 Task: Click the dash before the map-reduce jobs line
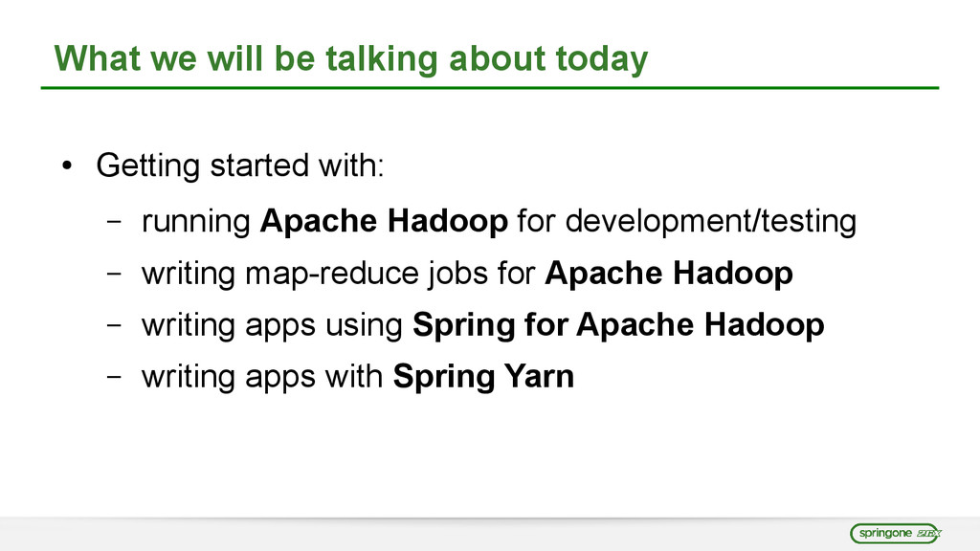[x=113, y=275]
